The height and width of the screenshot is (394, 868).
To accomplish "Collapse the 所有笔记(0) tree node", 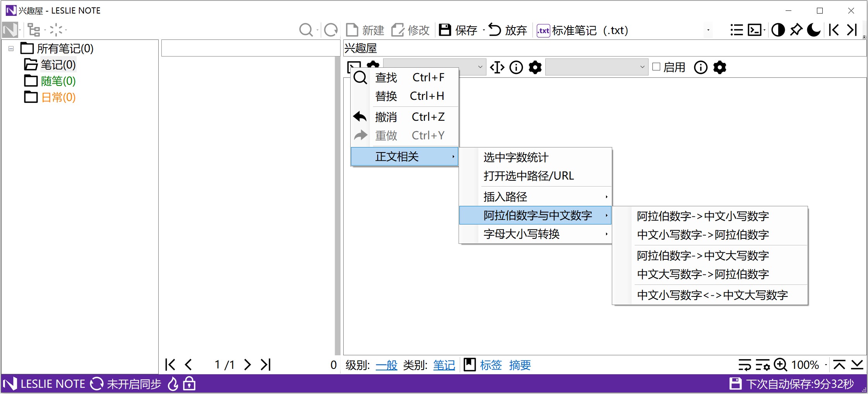I will [x=11, y=49].
